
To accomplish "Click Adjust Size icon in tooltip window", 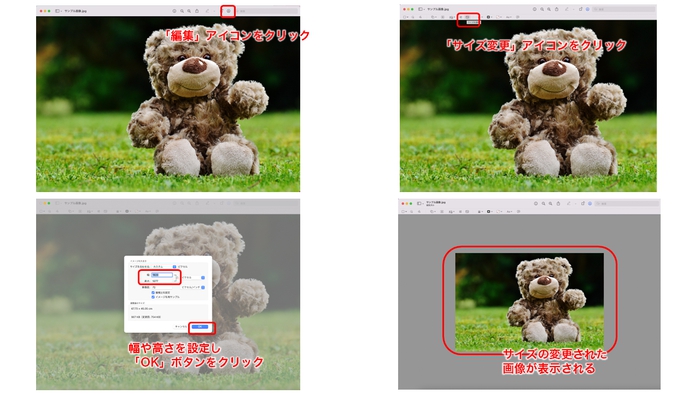I will pos(467,17).
